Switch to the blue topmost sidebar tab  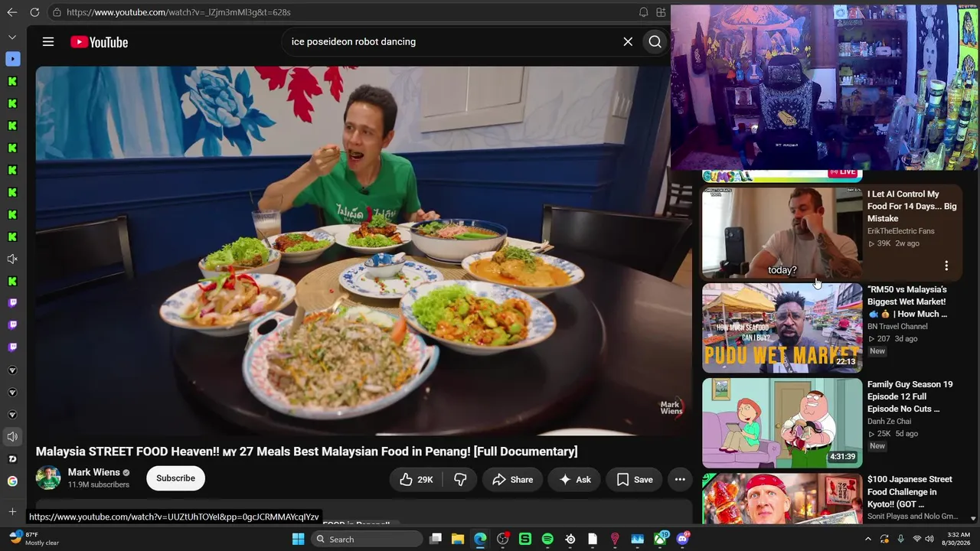[x=12, y=59]
